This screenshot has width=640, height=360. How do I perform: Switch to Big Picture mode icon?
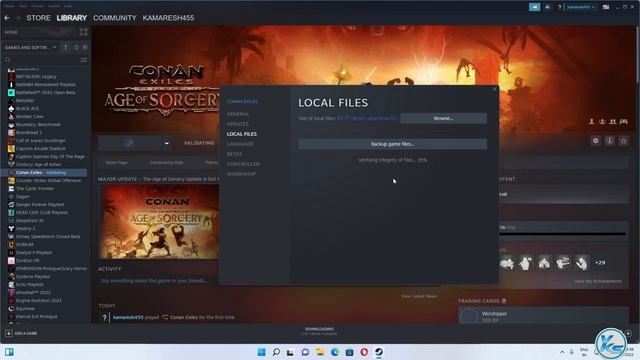pyautogui.click(x=606, y=7)
